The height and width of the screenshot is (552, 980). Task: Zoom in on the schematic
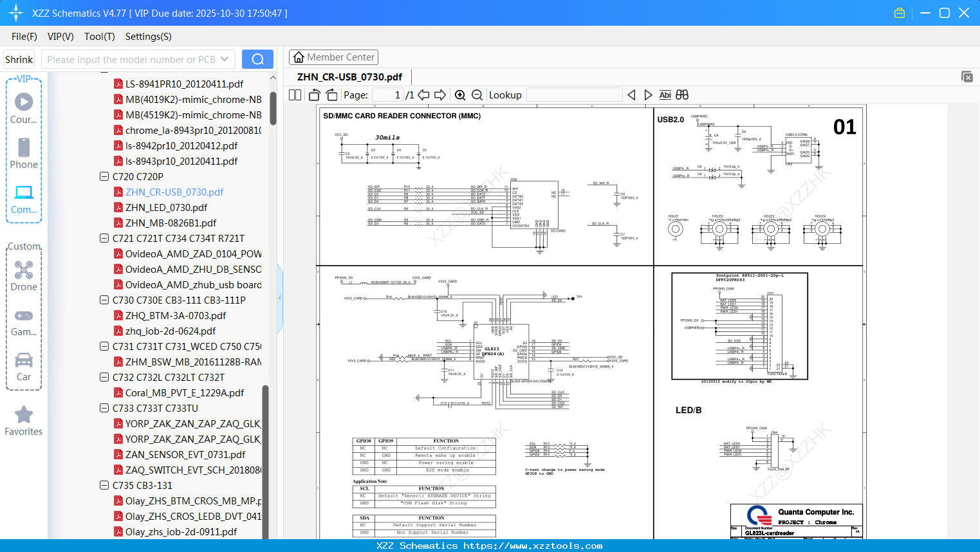(460, 95)
